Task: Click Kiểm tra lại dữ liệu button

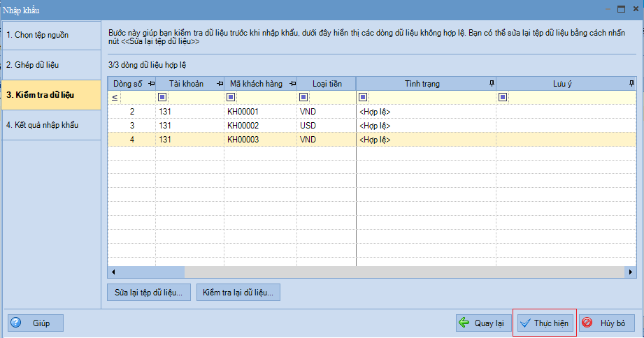Action: pos(238,293)
